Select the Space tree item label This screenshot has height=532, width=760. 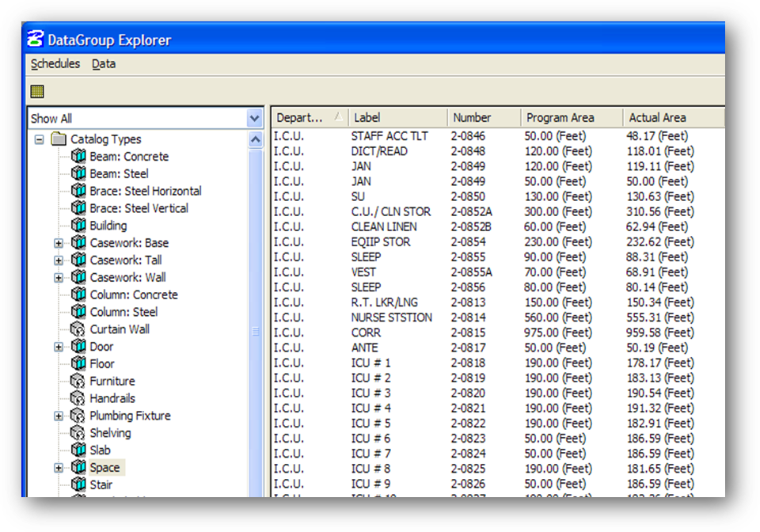104,468
